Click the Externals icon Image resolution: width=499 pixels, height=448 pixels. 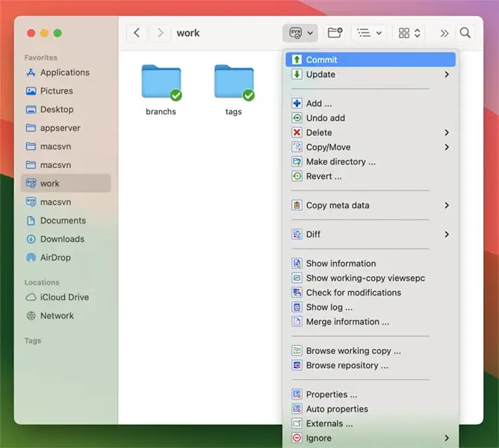[297, 423]
